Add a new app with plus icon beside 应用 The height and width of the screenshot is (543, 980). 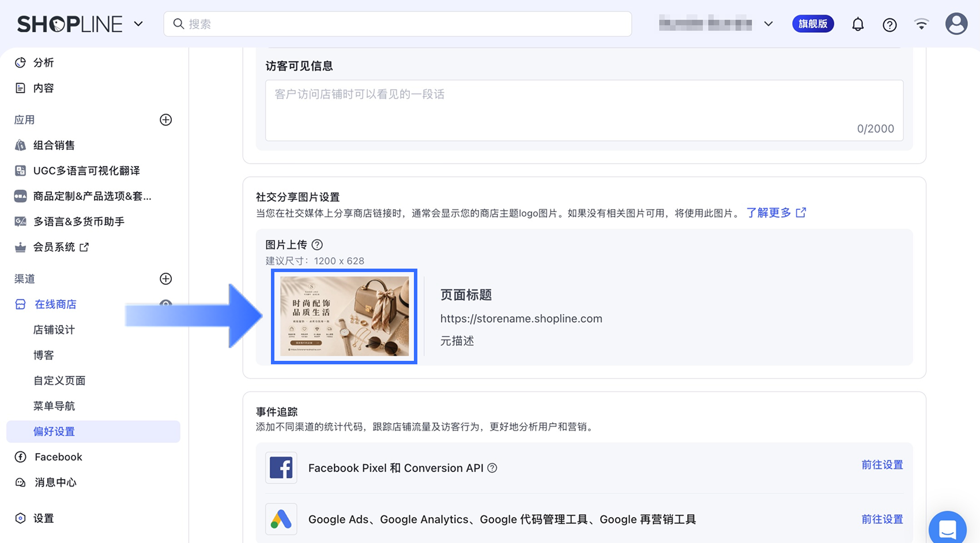tap(165, 120)
